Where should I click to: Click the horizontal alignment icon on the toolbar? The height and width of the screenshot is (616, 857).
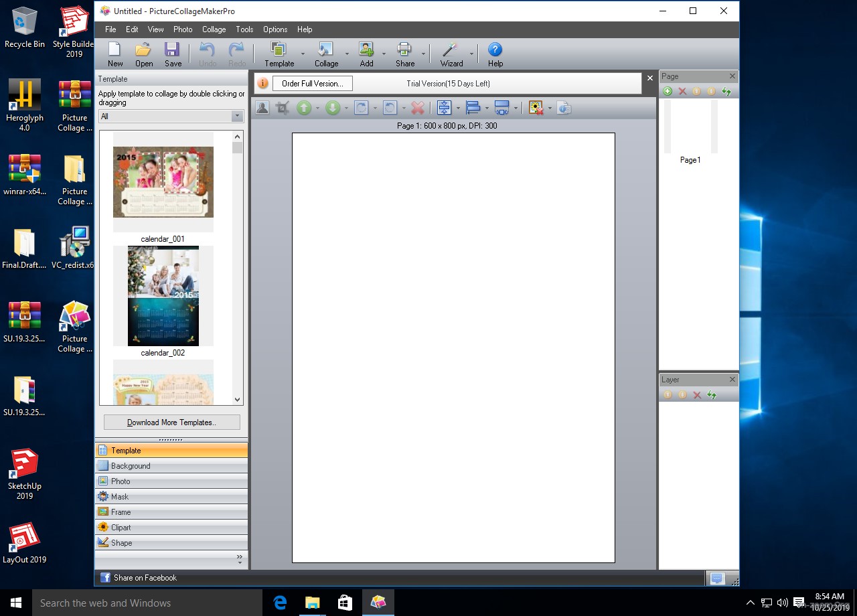[474, 107]
